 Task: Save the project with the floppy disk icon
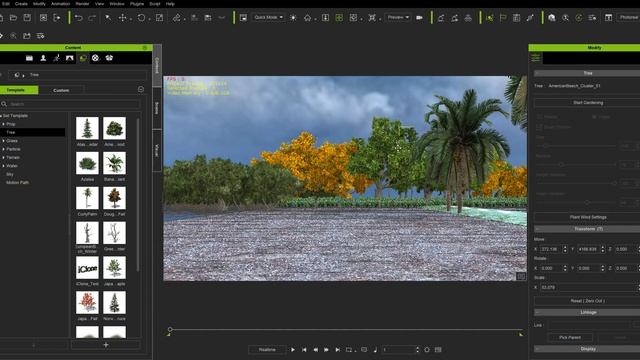pyautogui.click(x=27, y=18)
